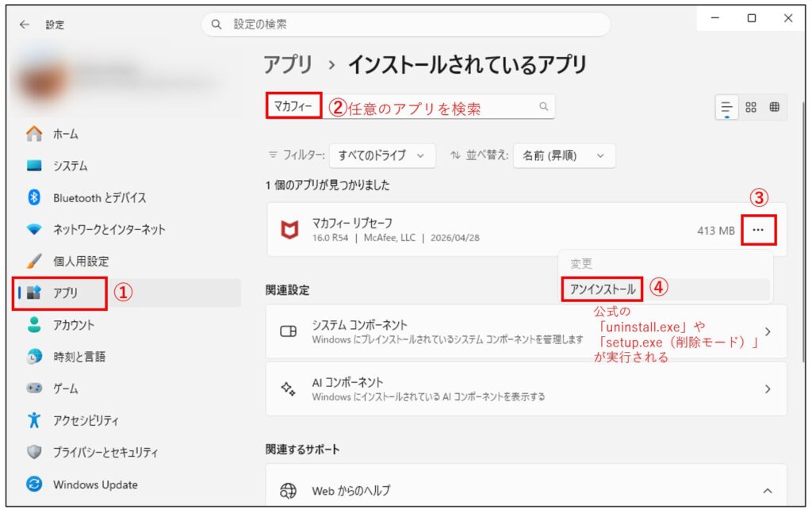Open the three-dot menu for マカフィー リブセーフ
Image resolution: width=812 pixels, height=513 pixels.
pyautogui.click(x=759, y=229)
